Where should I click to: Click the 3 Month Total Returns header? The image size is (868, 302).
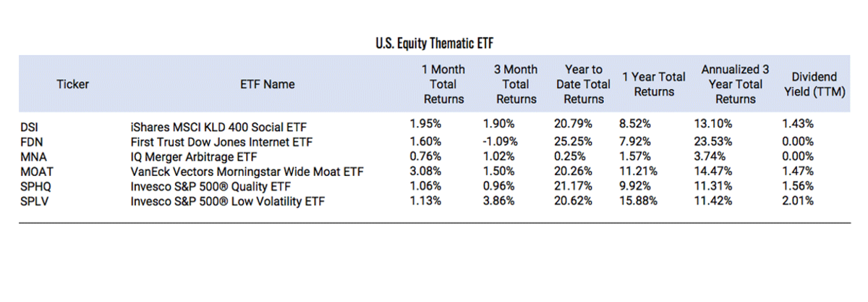pos(516,84)
